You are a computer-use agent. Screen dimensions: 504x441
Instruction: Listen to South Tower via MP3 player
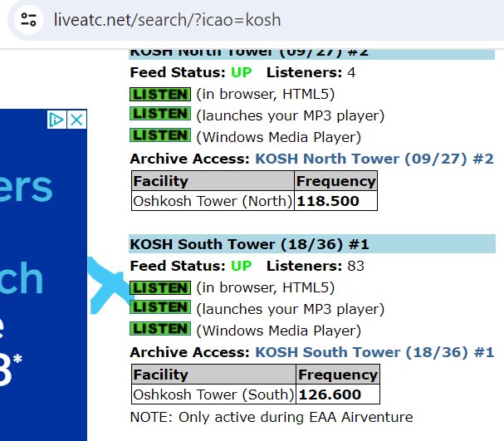pos(160,307)
